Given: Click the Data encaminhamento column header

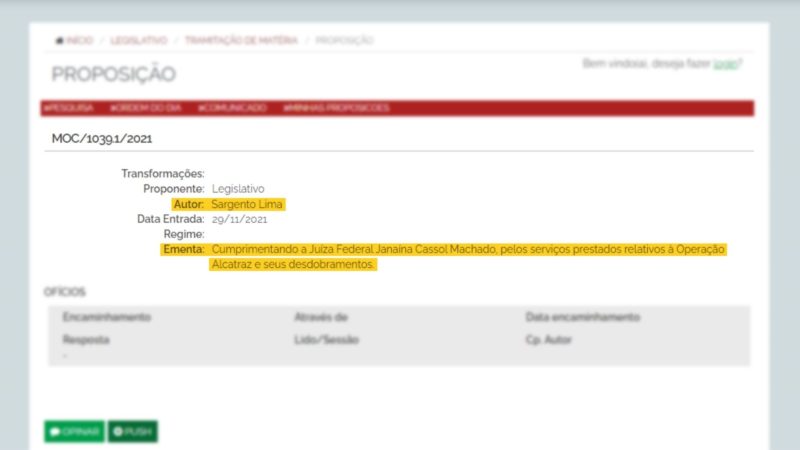Looking at the screenshot, I should click(582, 317).
